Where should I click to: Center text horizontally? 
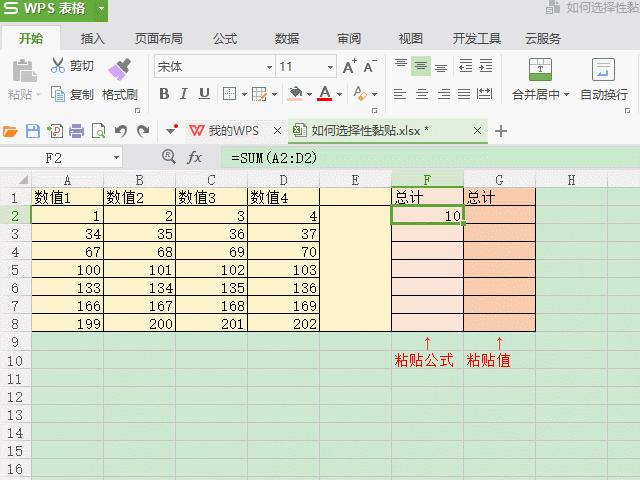click(x=422, y=94)
